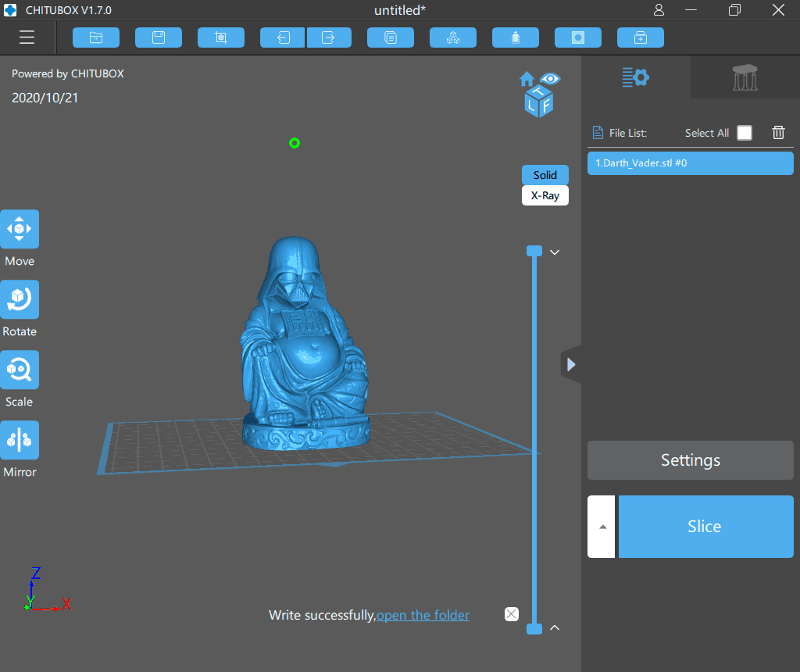Collapse the right side panel arrow

pos(571,364)
